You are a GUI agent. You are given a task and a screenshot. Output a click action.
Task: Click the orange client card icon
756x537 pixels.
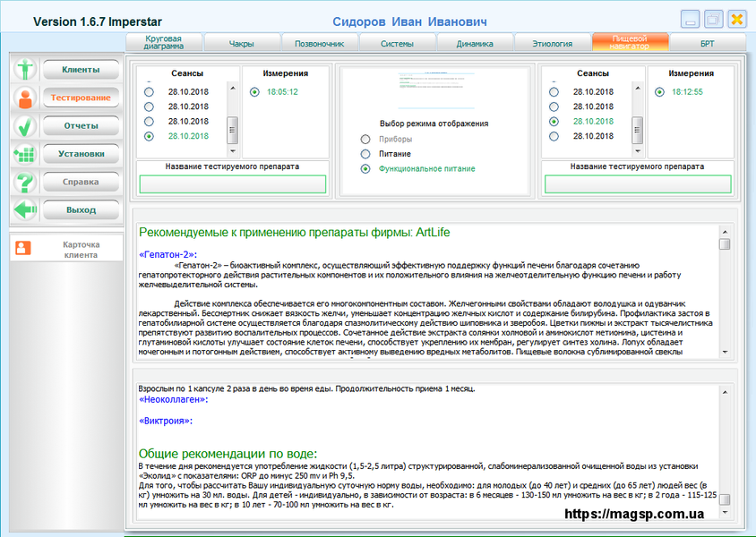(x=22, y=248)
